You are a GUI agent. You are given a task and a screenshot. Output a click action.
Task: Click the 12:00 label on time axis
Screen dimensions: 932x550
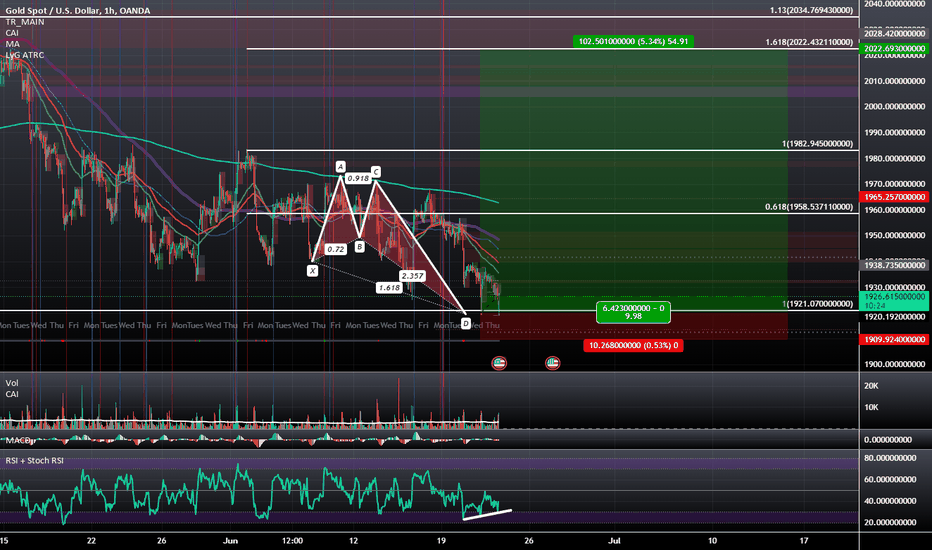click(292, 540)
